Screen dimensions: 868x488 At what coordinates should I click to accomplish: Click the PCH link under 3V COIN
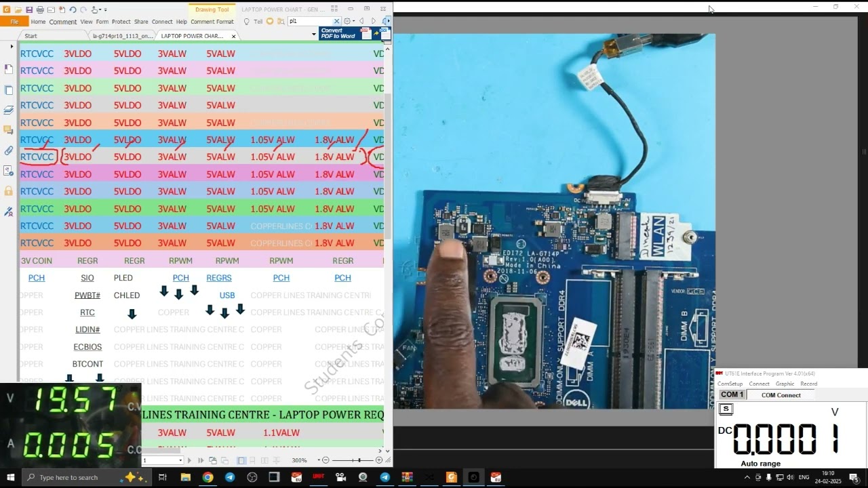coord(37,278)
